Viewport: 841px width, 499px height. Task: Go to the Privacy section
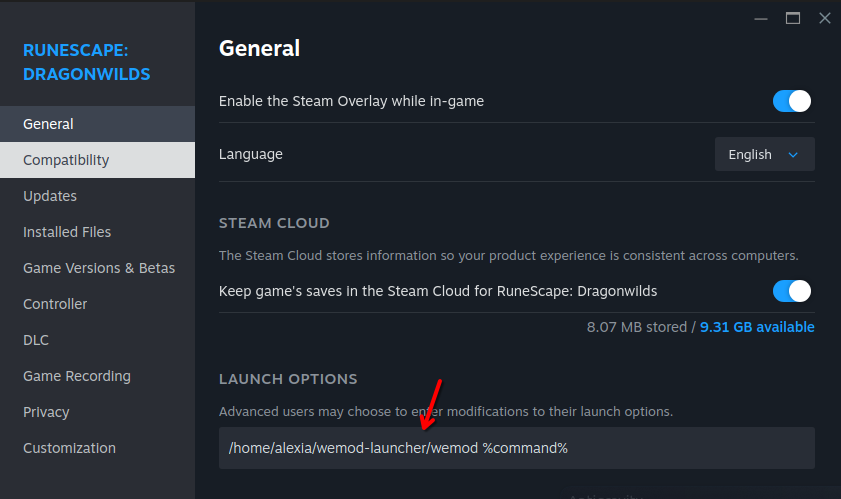tap(46, 412)
